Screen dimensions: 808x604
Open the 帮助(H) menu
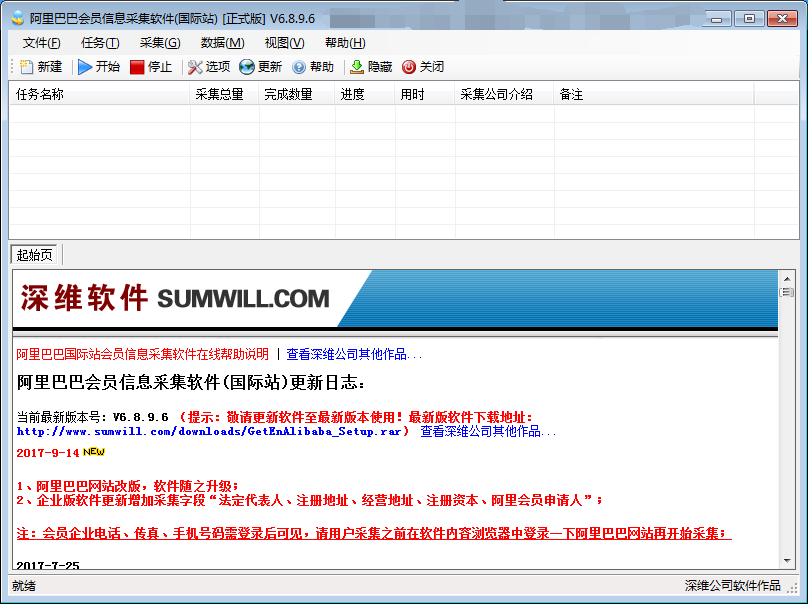click(x=345, y=43)
